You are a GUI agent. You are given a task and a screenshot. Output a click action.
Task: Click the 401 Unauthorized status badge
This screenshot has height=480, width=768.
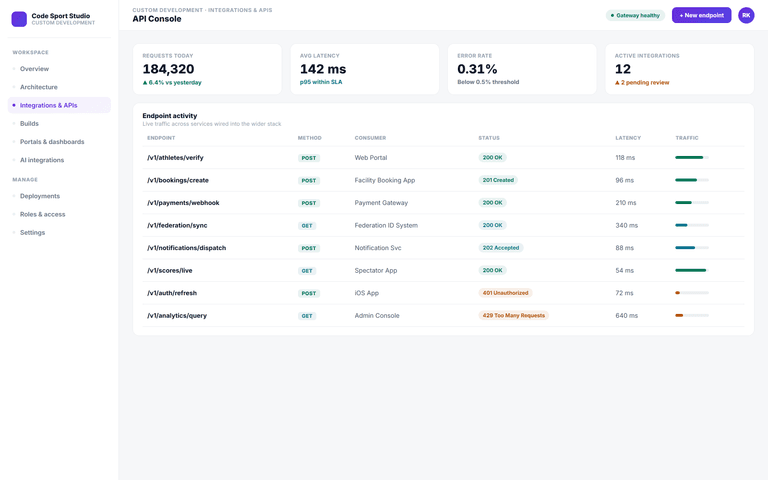[x=505, y=293]
